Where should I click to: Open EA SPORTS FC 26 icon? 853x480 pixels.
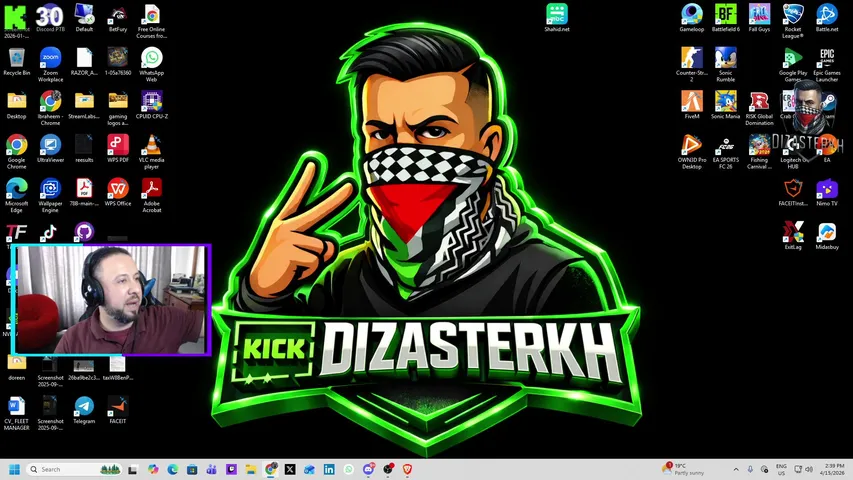[x=725, y=151]
